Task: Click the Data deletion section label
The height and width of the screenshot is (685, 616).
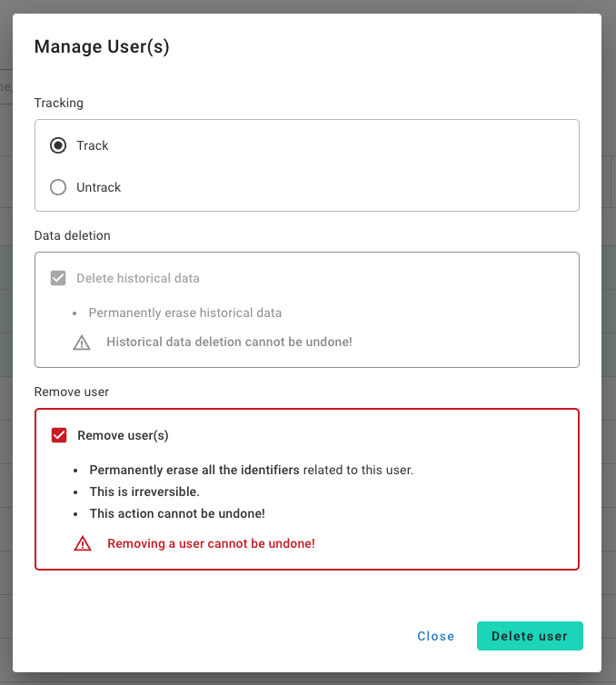Action: click(72, 235)
